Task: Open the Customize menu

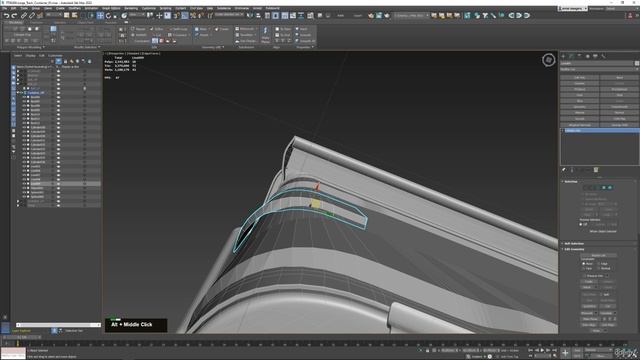Action: click(149, 8)
